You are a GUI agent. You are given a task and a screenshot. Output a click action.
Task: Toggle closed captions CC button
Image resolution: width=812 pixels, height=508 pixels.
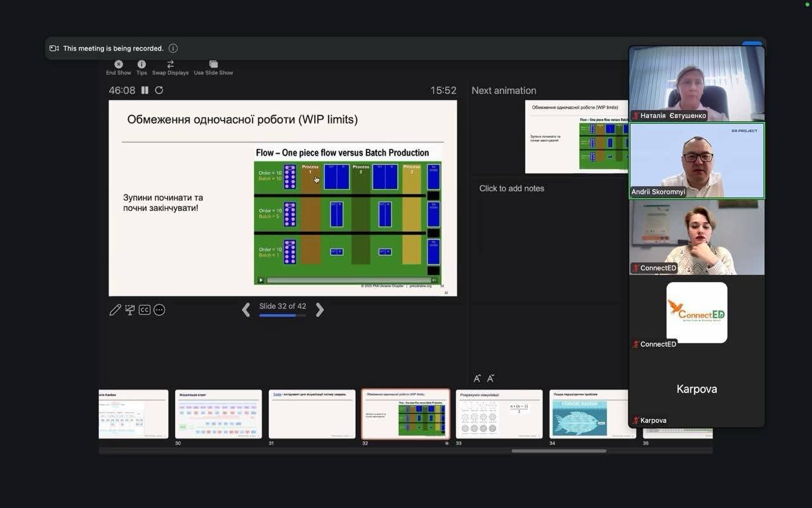[x=145, y=310]
